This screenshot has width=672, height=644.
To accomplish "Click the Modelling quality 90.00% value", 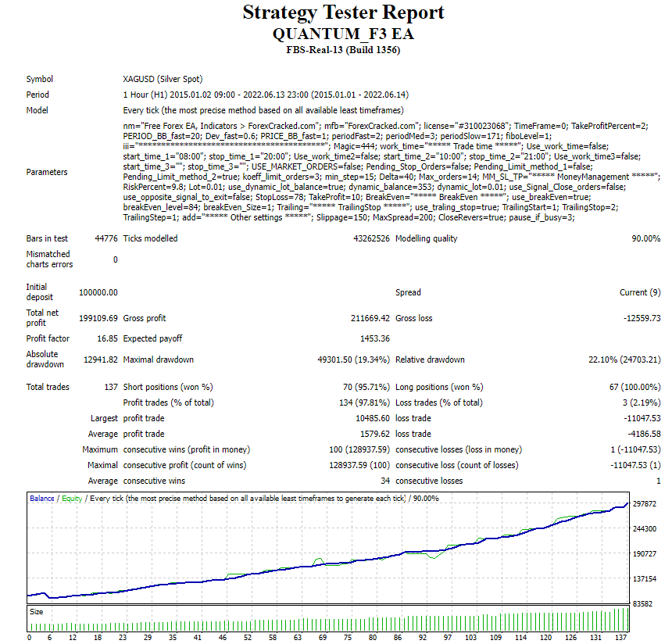I will click(x=645, y=238).
